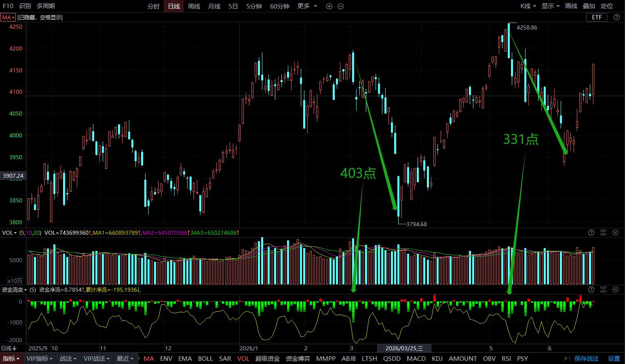Click the next-indicators arrow before 保存战法
This screenshot has height=364, width=625.
click(566, 358)
